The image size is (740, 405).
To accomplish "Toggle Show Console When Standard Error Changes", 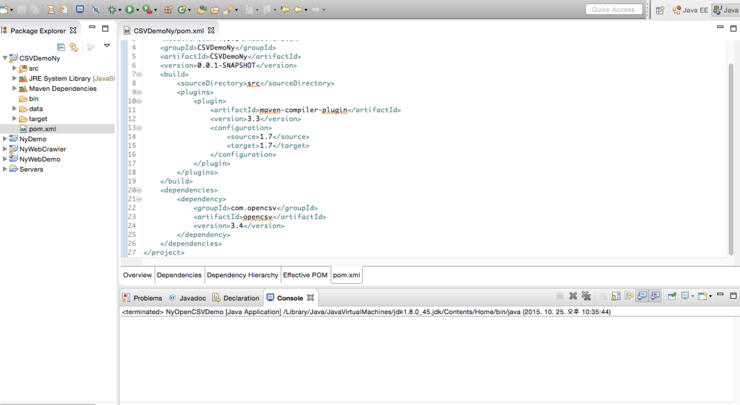I will [x=656, y=296].
